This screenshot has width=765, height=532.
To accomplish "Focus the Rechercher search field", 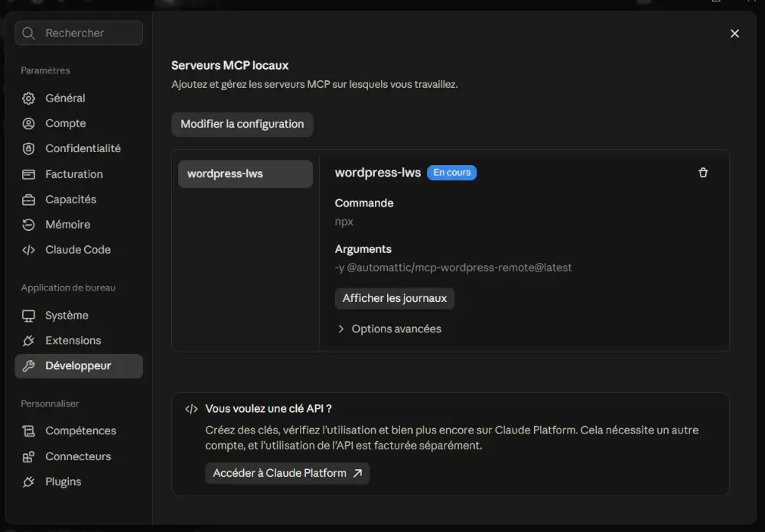I will pos(79,33).
